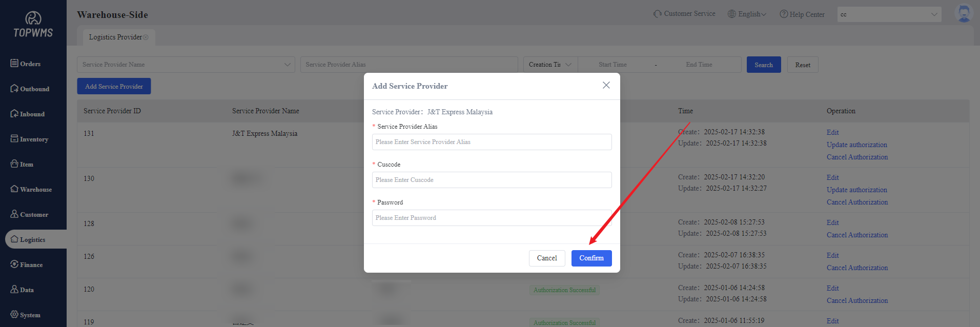
Task: Open the Inbound sidebar menu
Action: (x=28, y=114)
